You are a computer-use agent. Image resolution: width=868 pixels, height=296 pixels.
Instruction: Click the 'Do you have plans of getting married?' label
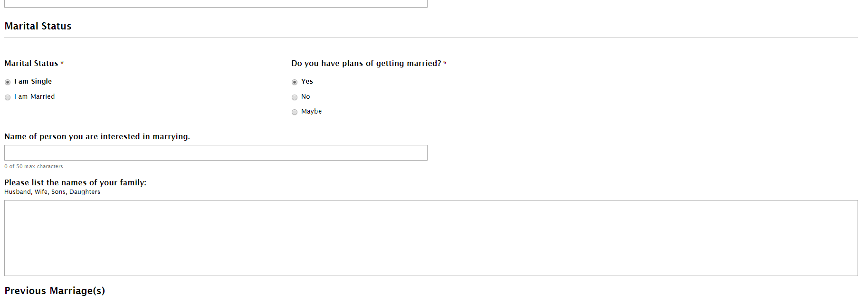[366, 63]
